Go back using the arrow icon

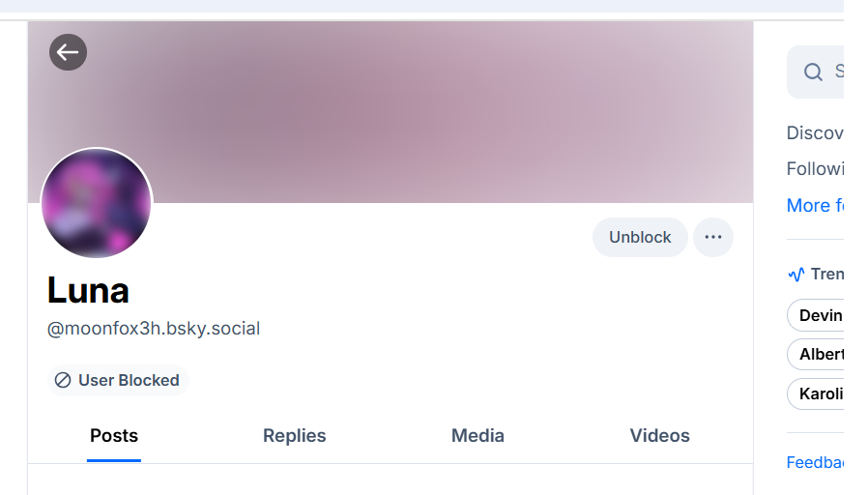(x=68, y=52)
